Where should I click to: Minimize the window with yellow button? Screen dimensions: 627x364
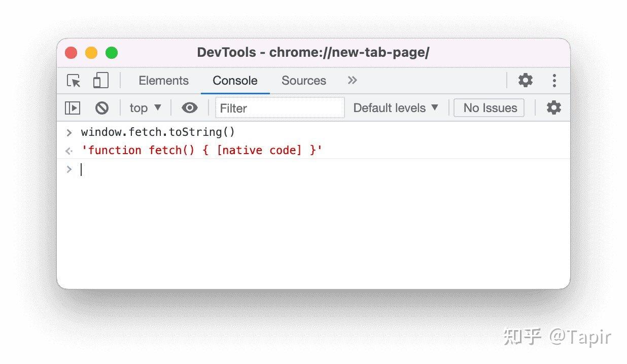click(91, 53)
